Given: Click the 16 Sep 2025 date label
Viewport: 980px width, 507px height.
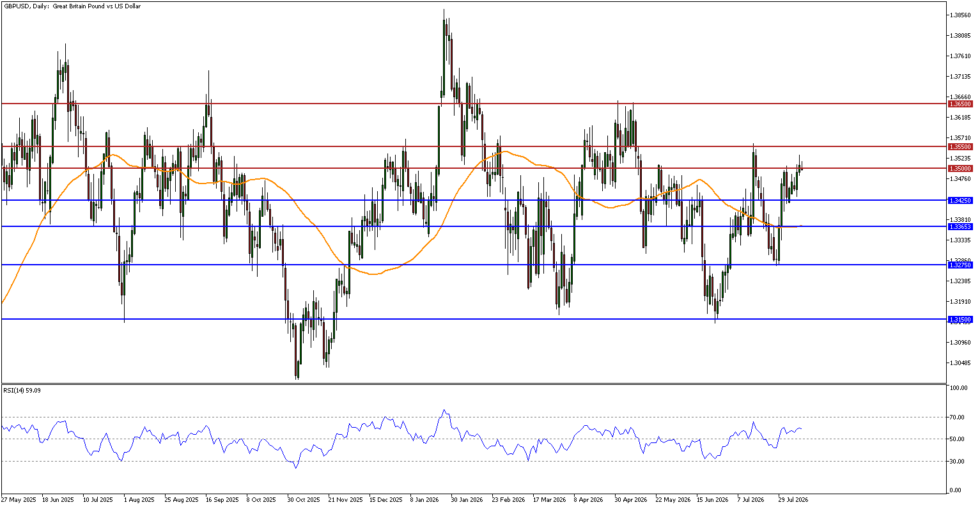Looking at the screenshot, I should click(221, 500).
